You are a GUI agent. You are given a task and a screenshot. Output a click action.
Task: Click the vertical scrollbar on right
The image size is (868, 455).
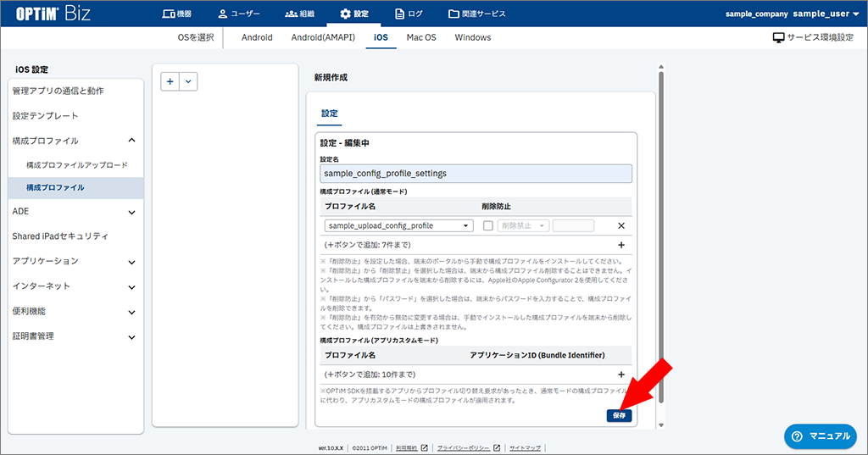660,246
